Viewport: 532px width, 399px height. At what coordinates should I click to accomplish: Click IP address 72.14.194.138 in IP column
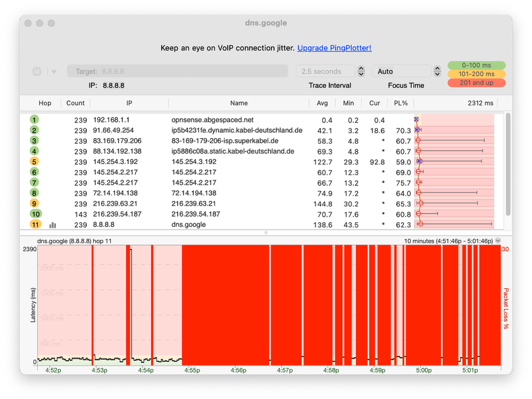(116, 193)
